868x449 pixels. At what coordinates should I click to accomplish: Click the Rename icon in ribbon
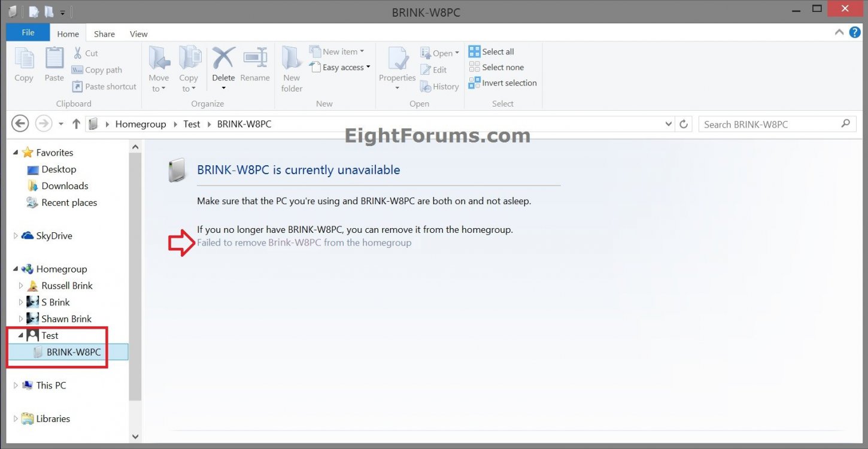coord(254,59)
